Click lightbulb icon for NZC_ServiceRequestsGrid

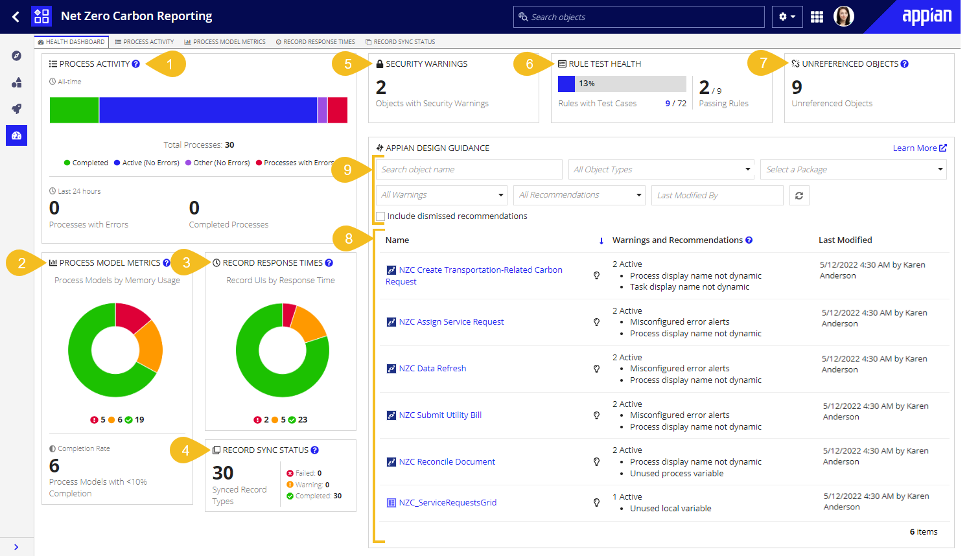[596, 503]
